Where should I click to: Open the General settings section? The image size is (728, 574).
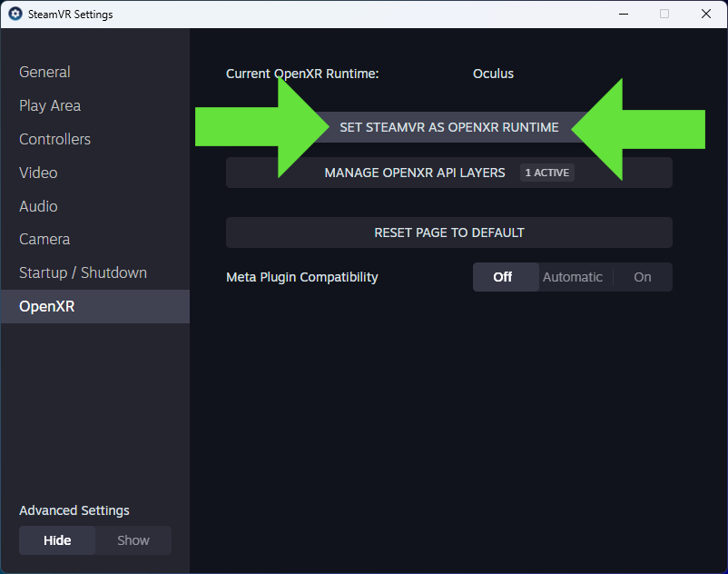44,72
